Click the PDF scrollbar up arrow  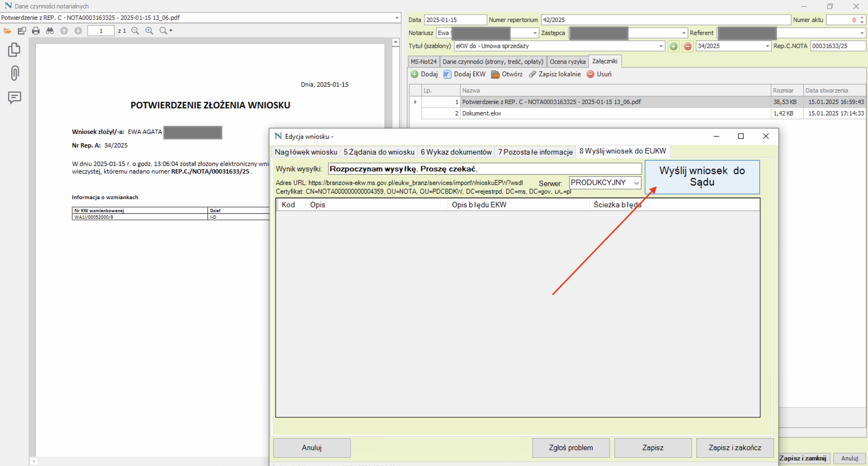[x=395, y=42]
